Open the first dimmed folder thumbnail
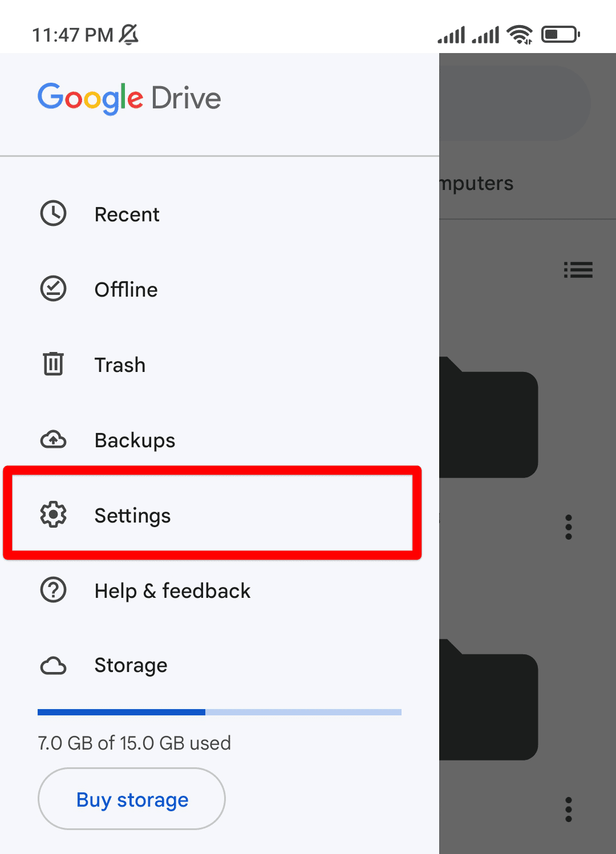This screenshot has height=854, width=616. coord(489,418)
